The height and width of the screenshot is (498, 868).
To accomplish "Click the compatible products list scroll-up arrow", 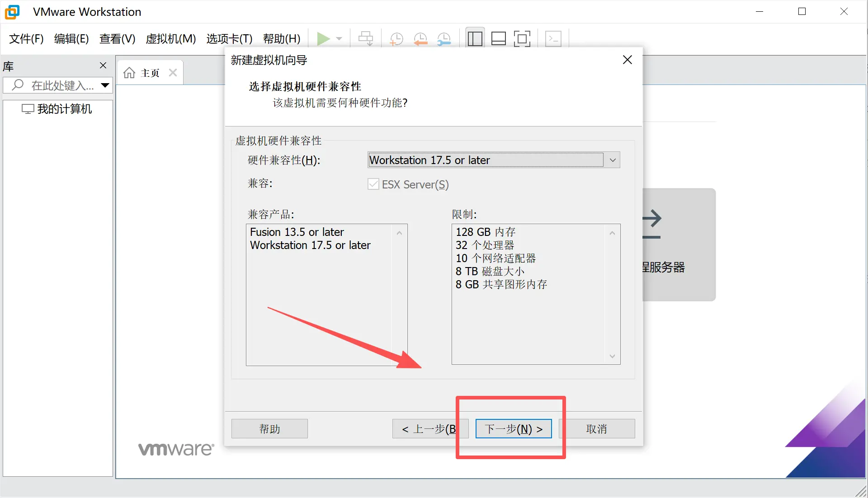I will click(399, 233).
